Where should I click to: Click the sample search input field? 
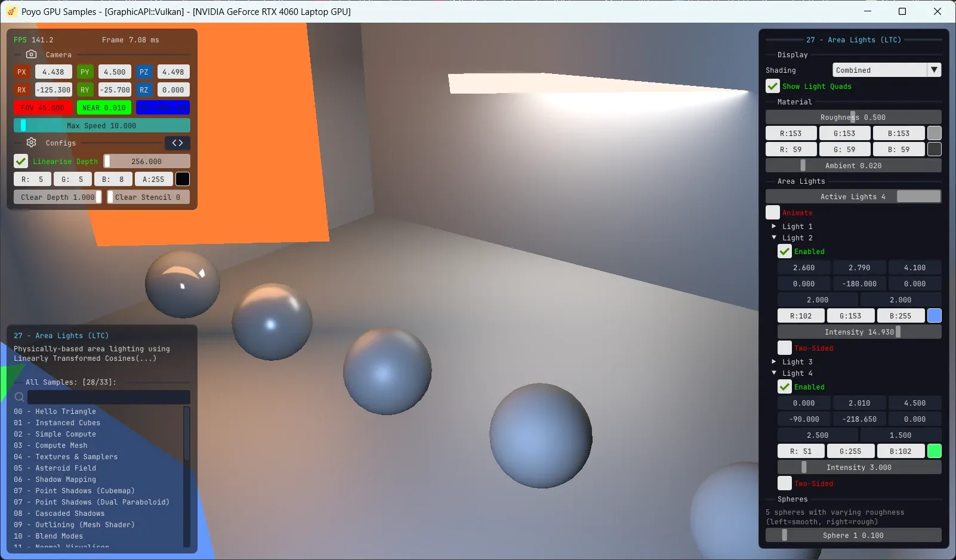click(109, 397)
